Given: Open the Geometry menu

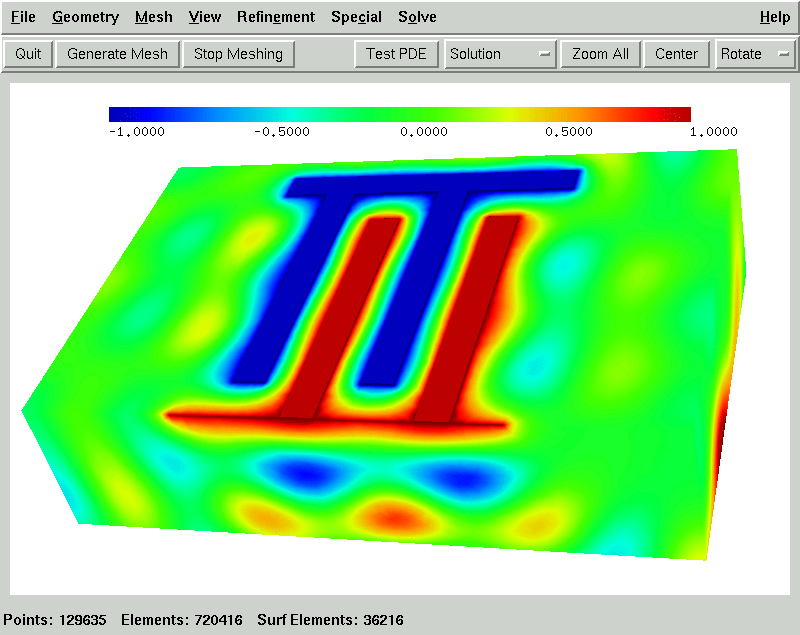Looking at the screenshot, I should [85, 17].
